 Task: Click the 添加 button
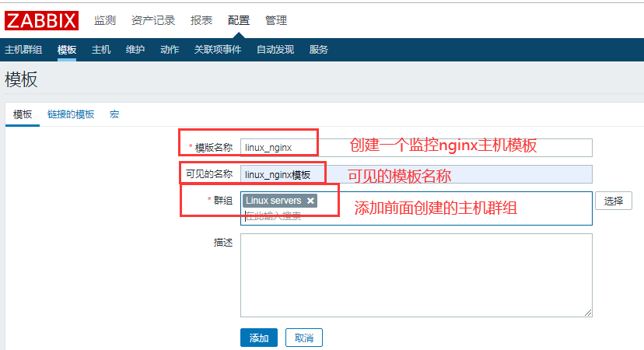pyautogui.click(x=259, y=338)
